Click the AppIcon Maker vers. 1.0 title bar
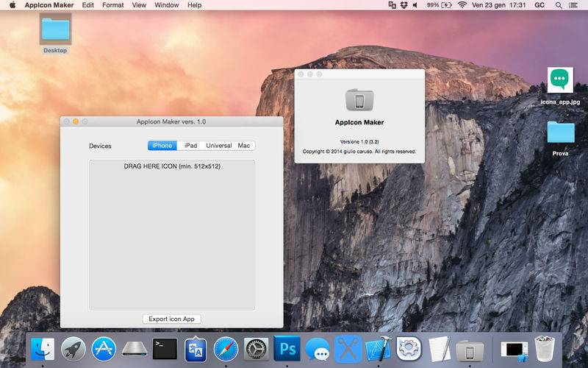 171,121
